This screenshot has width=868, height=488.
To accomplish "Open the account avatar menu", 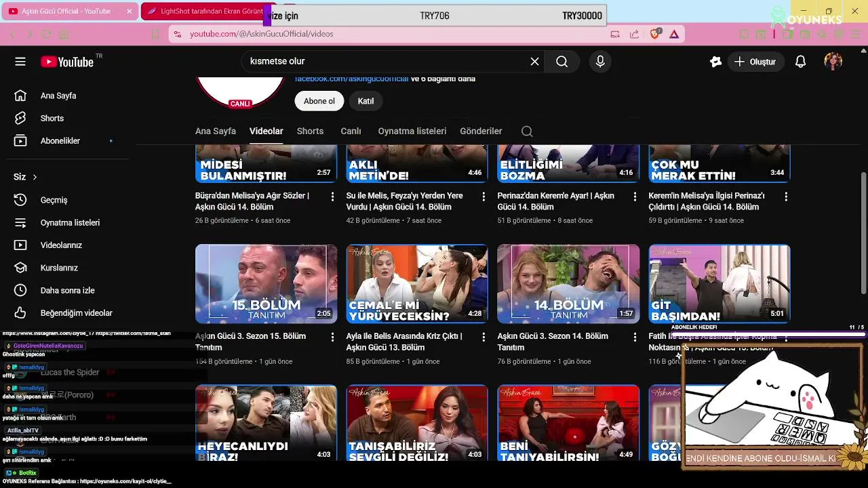I will pyautogui.click(x=833, y=62).
